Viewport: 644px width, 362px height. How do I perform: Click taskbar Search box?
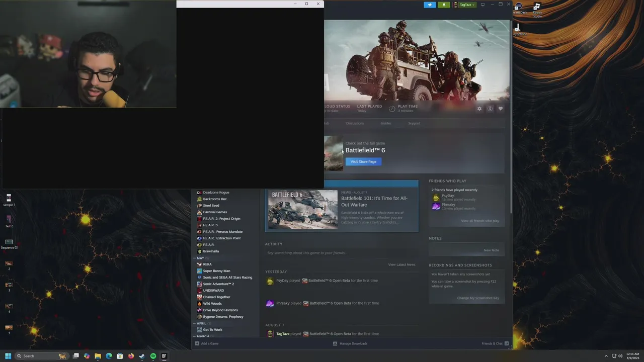point(41,356)
